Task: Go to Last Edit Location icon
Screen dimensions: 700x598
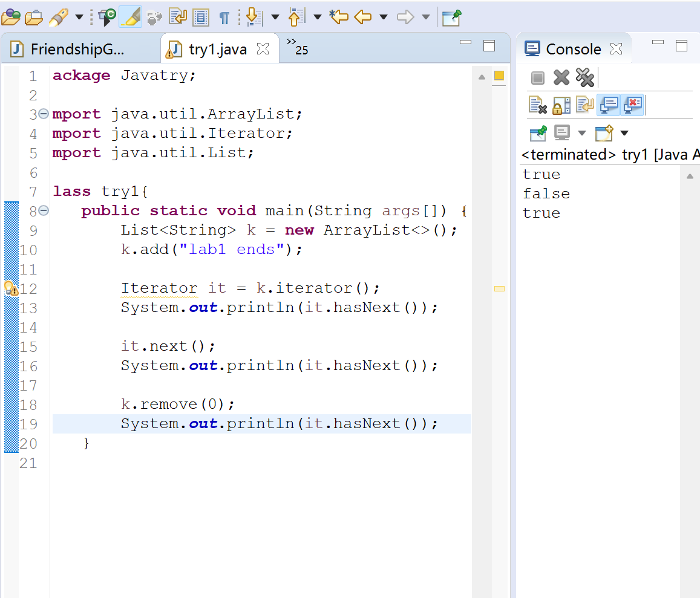Action: coord(339,18)
